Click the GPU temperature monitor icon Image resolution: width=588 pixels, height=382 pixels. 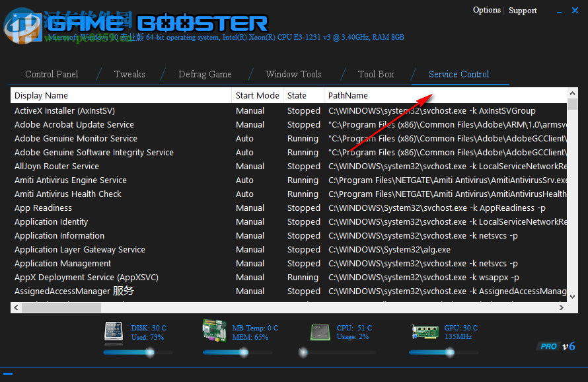[425, 332]
